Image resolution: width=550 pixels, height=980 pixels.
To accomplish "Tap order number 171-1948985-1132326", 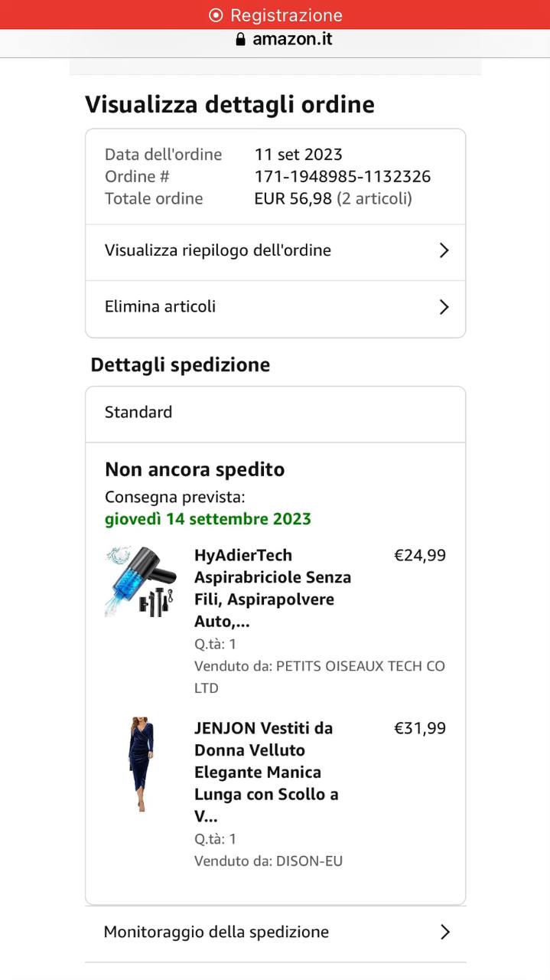I will coord(343,177).
